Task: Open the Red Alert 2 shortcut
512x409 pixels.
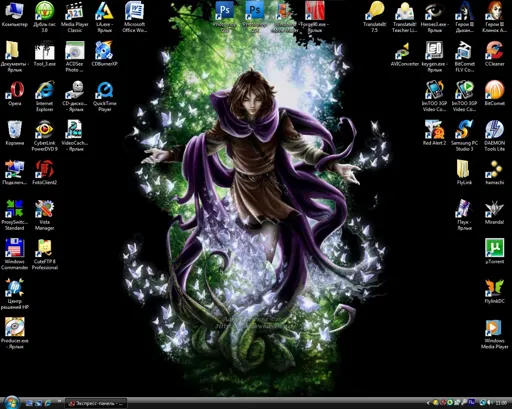Action: (x=434, y=133)
